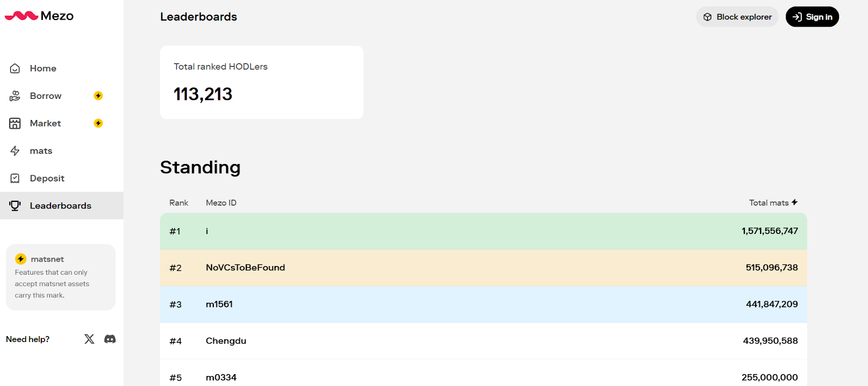Click the rank #2 cell
The image size is (868, 386).
pos(175,268)
